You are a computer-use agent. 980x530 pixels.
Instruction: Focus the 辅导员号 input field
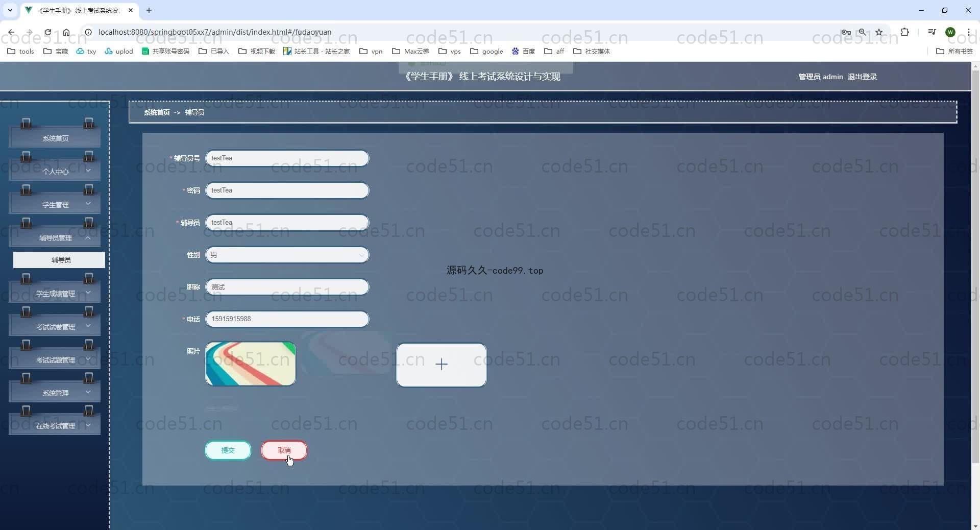287,158
